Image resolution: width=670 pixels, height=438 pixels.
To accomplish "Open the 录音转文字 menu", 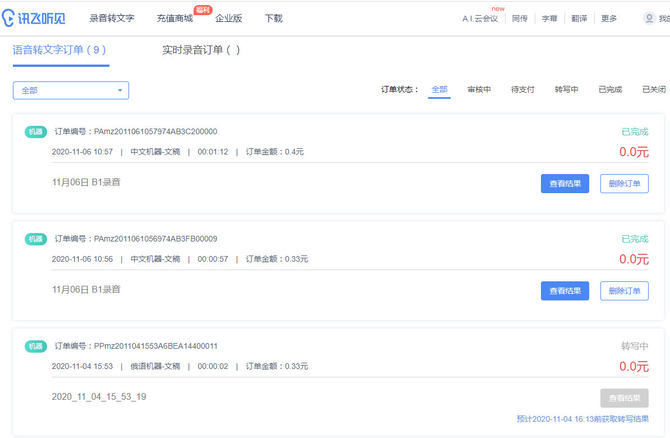I will point(112,18).
